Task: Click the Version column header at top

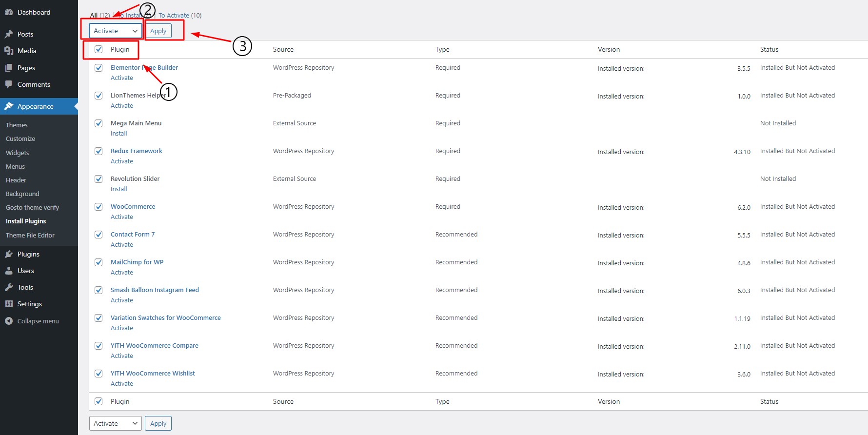Action: pos(609,49)
